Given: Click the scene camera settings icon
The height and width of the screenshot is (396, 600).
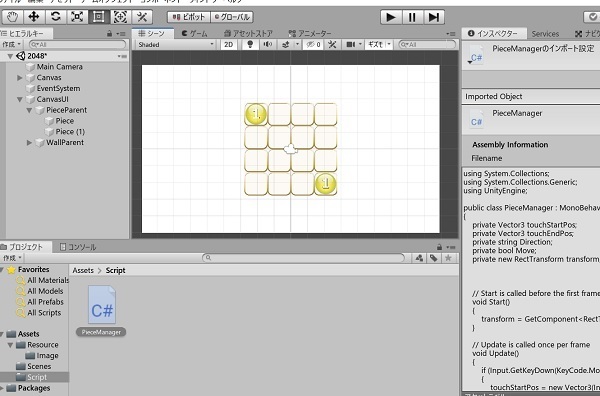Looking at the screenshot, I should [x=351, y=45].
